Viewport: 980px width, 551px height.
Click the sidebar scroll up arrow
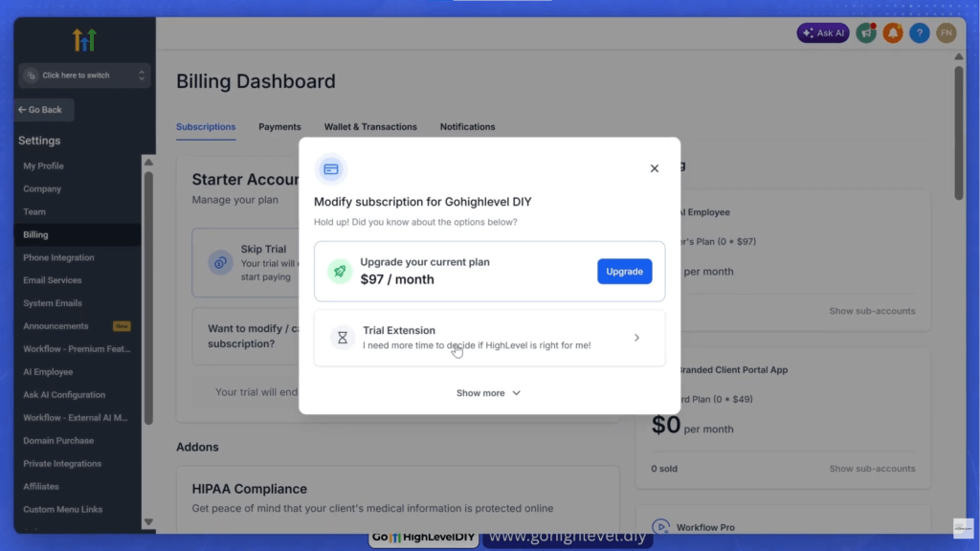click(148, 163)
